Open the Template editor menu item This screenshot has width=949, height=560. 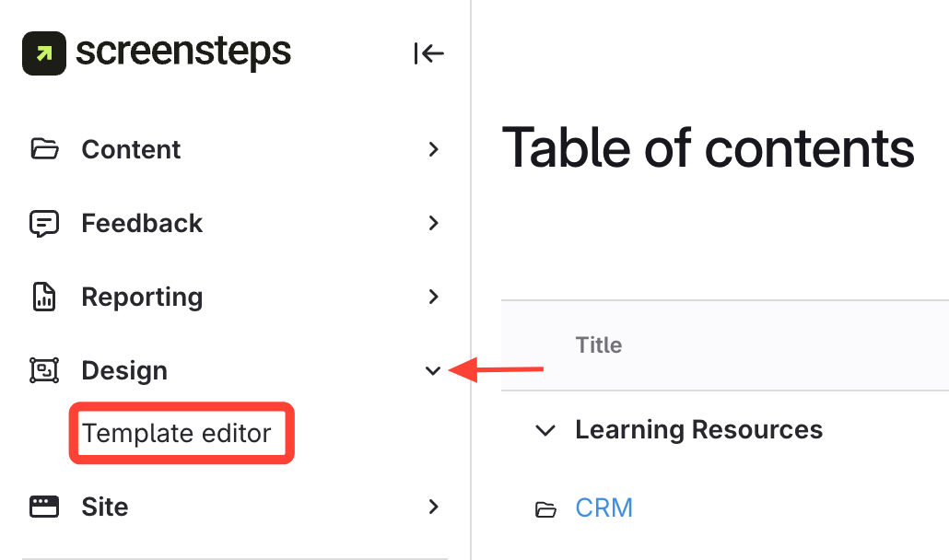click(x=177, y=433)
